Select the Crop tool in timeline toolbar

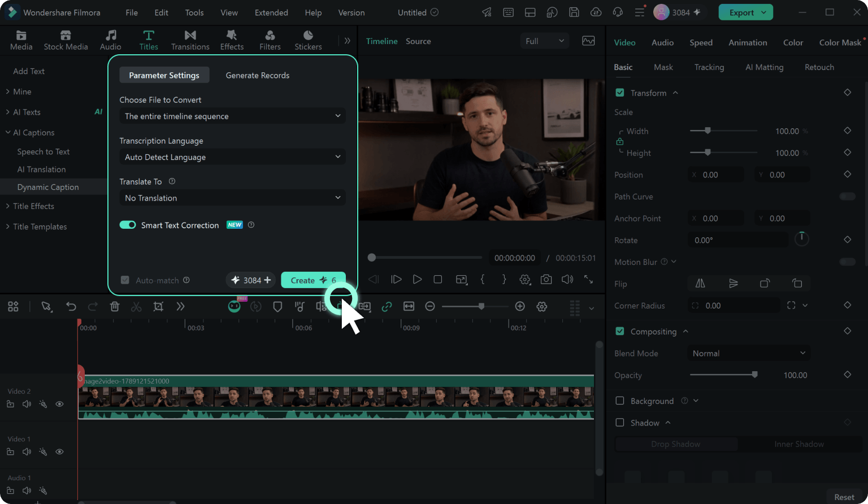pyautogui.click(x=158, y=306)
